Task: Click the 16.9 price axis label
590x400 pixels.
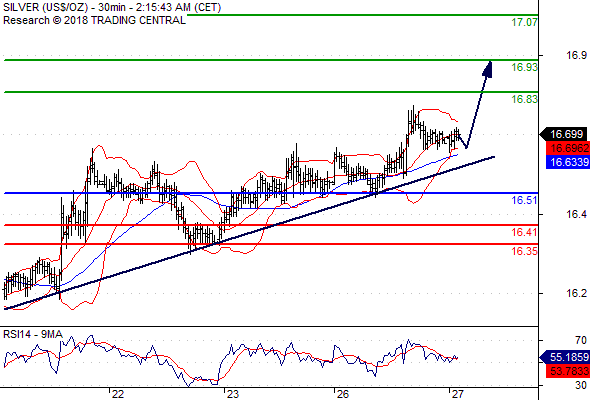Action: coord(576,55)
